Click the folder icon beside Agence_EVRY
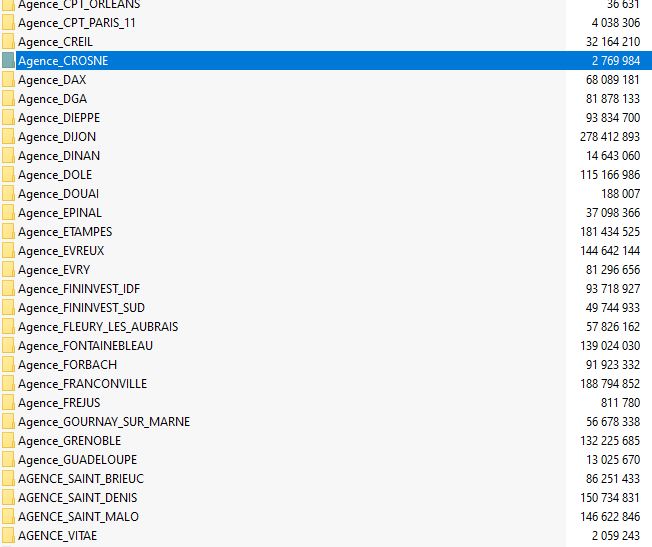Viewport: 652px width, 547px height. coord(8,270)
